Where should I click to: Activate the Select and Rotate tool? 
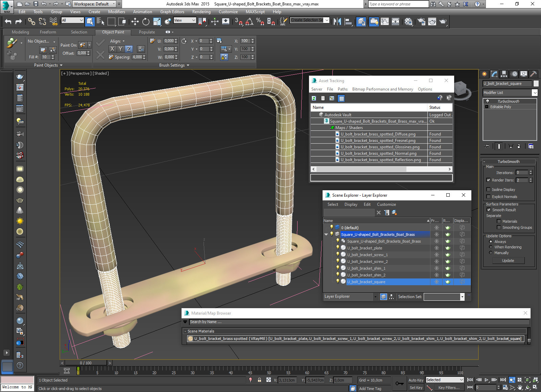click(146, 22)
